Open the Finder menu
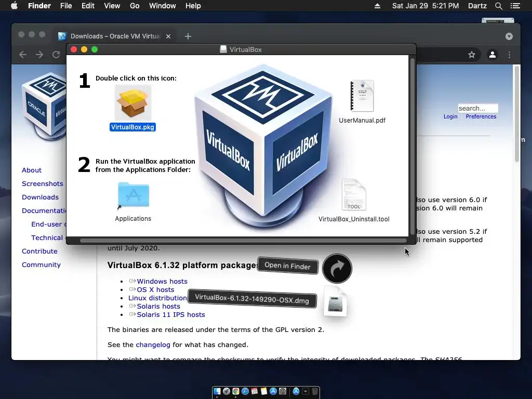This screenshot has height=399, width=532. click(x=39, y=6)
